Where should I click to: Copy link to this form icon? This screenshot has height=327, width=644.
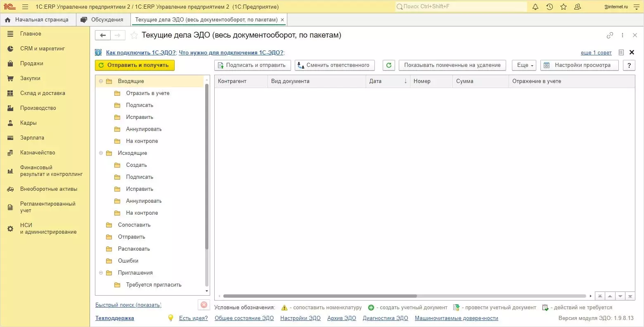pyautogui.click(x=610, y=36)
